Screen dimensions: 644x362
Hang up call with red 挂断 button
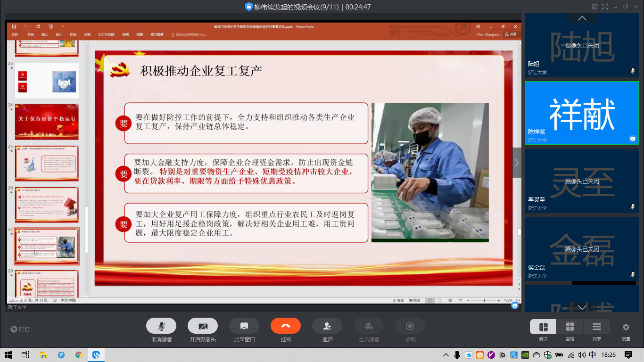coord(286,326)
